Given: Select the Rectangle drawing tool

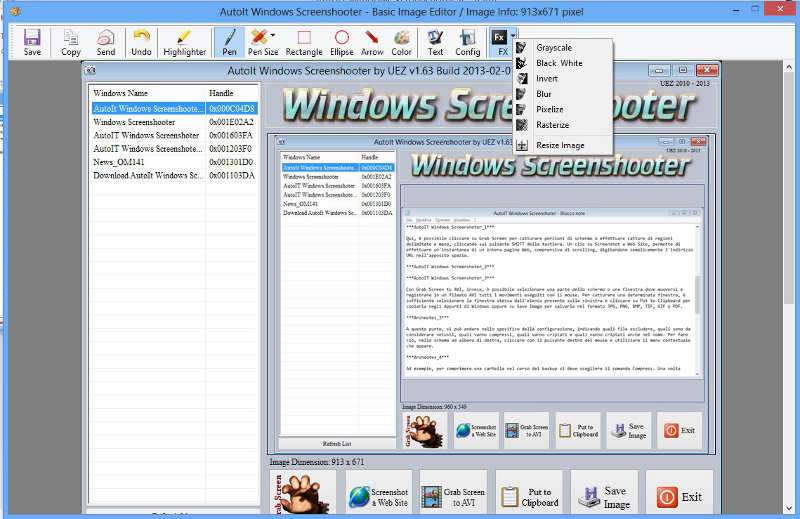Looking at the screenshot, I should [304, 42].
